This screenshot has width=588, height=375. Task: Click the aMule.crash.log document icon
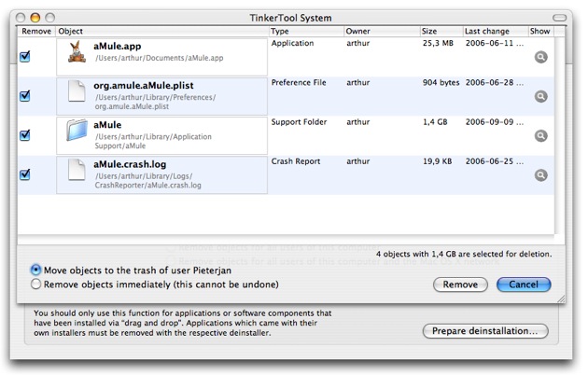click(77, 170)
